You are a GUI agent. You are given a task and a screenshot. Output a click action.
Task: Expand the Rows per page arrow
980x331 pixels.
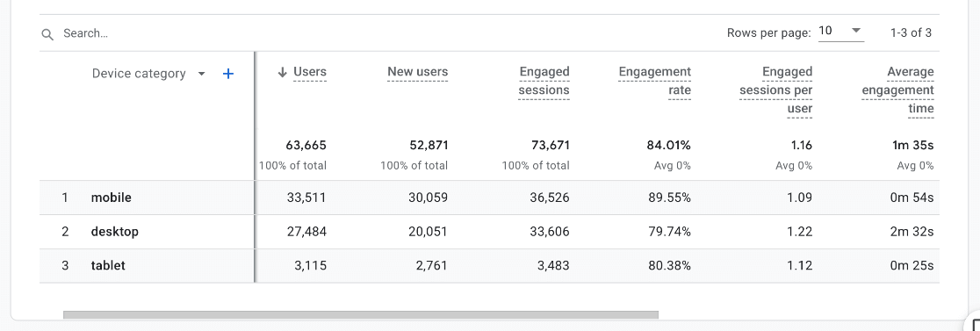click(x=856, y=31)
